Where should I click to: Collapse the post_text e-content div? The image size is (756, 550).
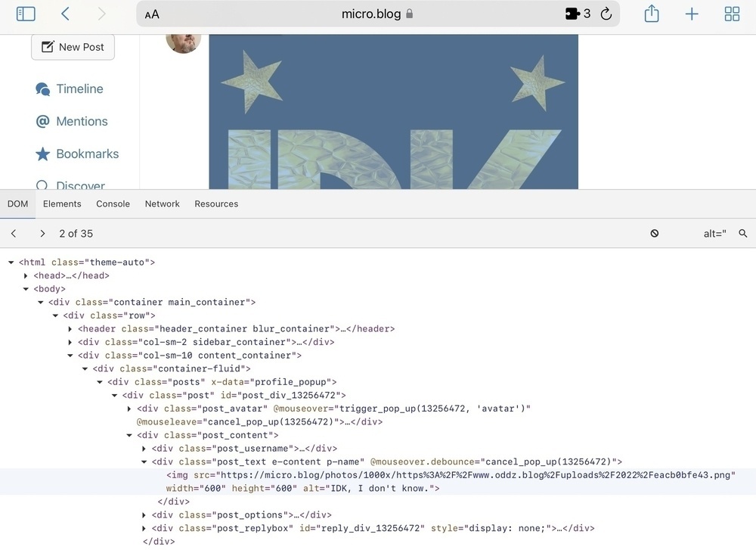(144, 461)
